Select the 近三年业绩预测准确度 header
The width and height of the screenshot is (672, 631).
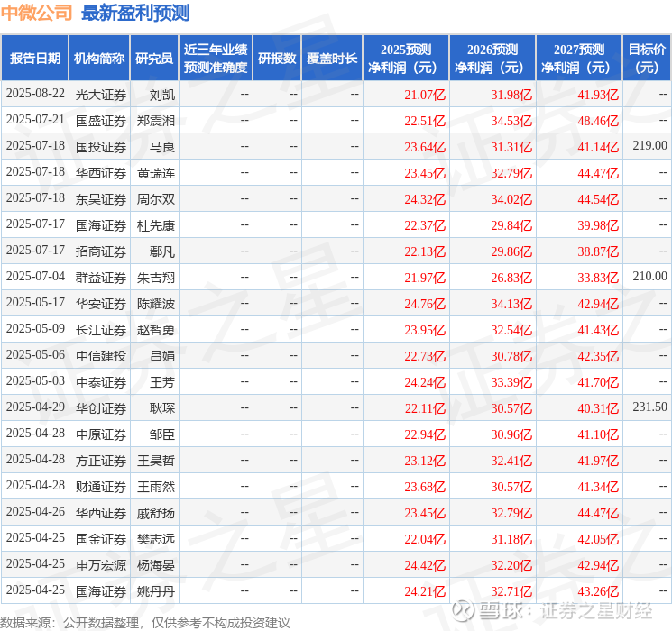(216, 59)
